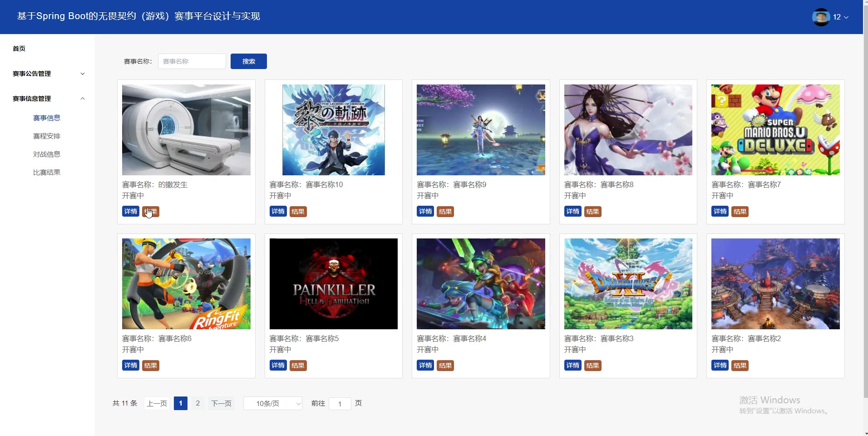View 结果 for 赛事名称10
Image resolution: width=868 pixels, height=436 pixels.
coord(298,212)
